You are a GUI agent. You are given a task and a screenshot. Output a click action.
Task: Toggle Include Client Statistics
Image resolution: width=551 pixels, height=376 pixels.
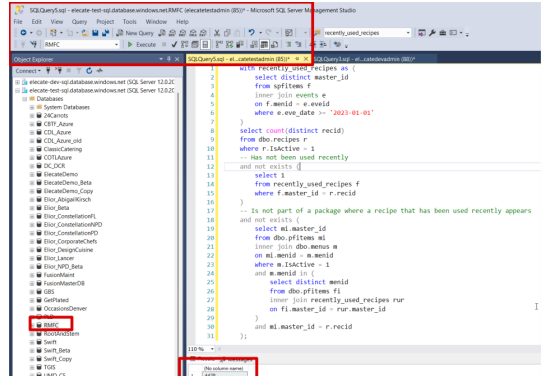(240, 44)
